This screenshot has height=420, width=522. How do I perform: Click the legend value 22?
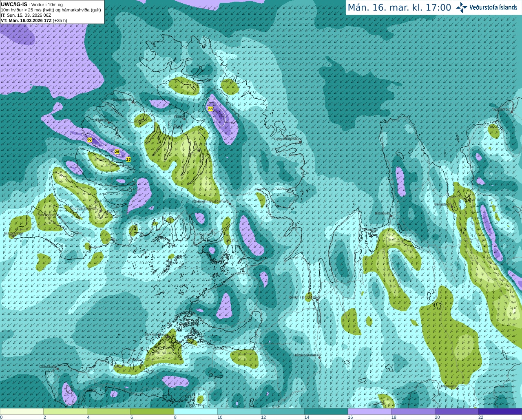tap(481, 417)
